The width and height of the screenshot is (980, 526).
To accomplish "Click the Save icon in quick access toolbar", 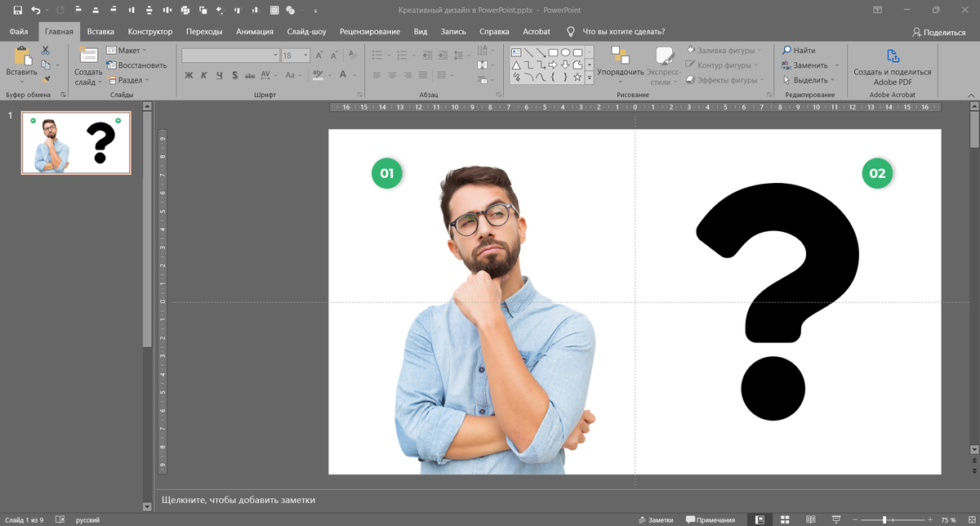I will tap(17, 10).
